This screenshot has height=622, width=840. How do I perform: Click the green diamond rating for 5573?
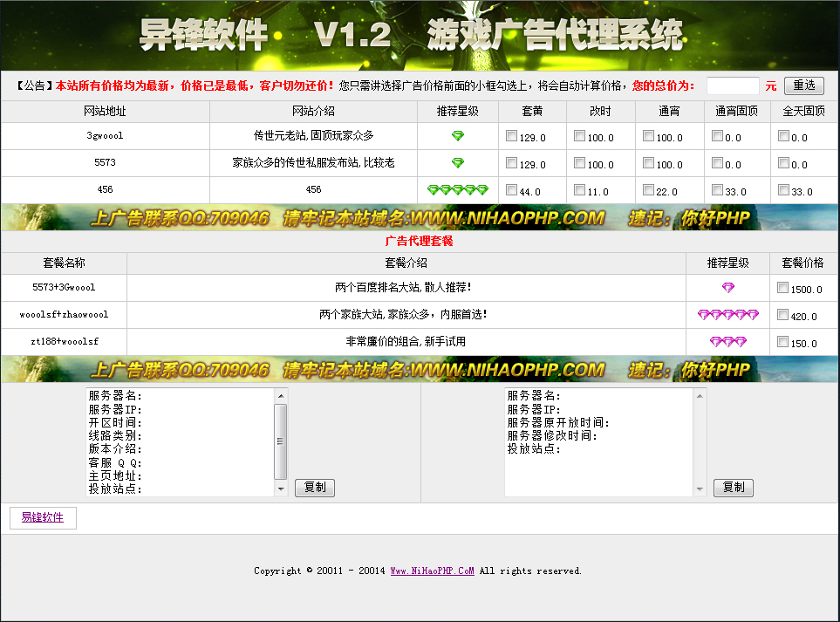tap(458, 163)
